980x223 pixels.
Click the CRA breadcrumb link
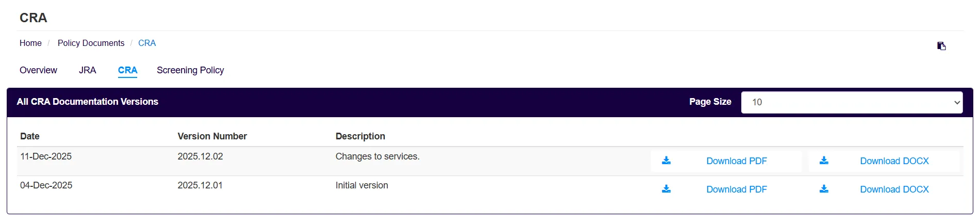(x=147, y=43)
